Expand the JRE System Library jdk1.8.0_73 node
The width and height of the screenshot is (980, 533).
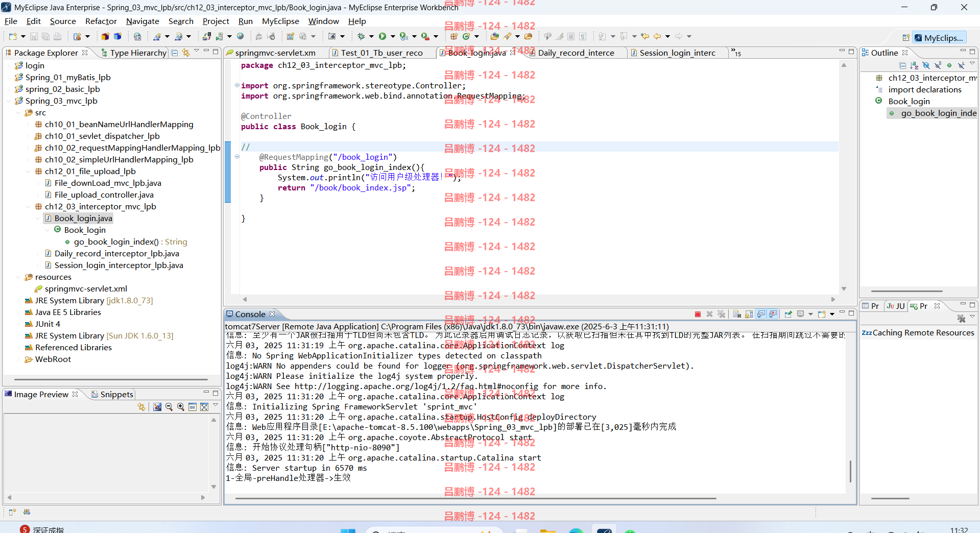point(18,300)
